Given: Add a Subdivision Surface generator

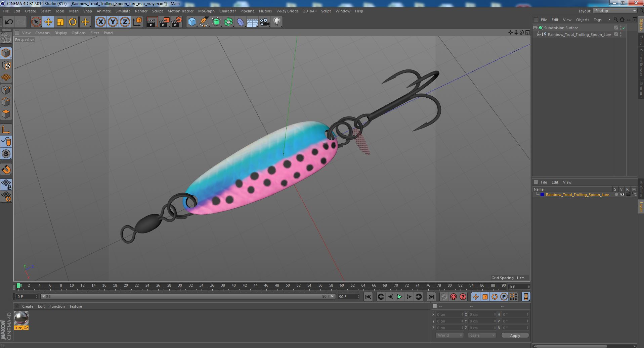Looking at the screenshot, I should pos(216,22).
